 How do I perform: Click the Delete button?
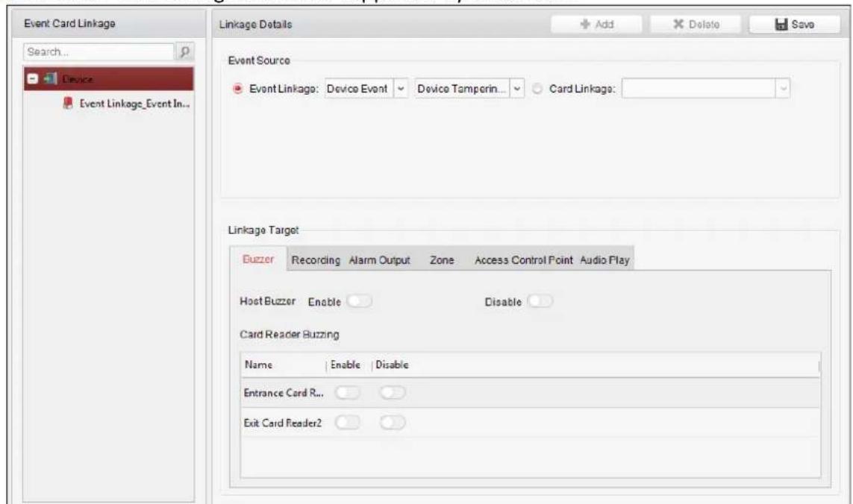(696, 25)
